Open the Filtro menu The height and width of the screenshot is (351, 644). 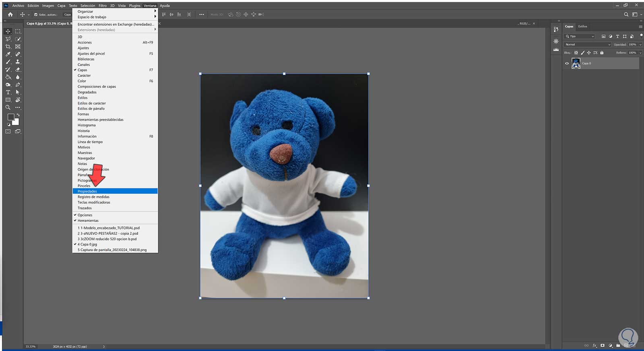pyautogui.click(x=103, y=6)
